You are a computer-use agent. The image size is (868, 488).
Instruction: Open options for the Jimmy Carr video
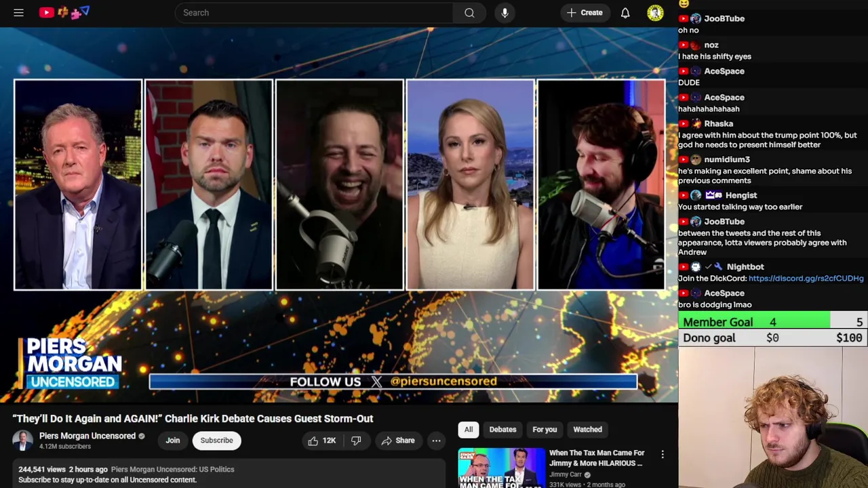click(663, 455)
